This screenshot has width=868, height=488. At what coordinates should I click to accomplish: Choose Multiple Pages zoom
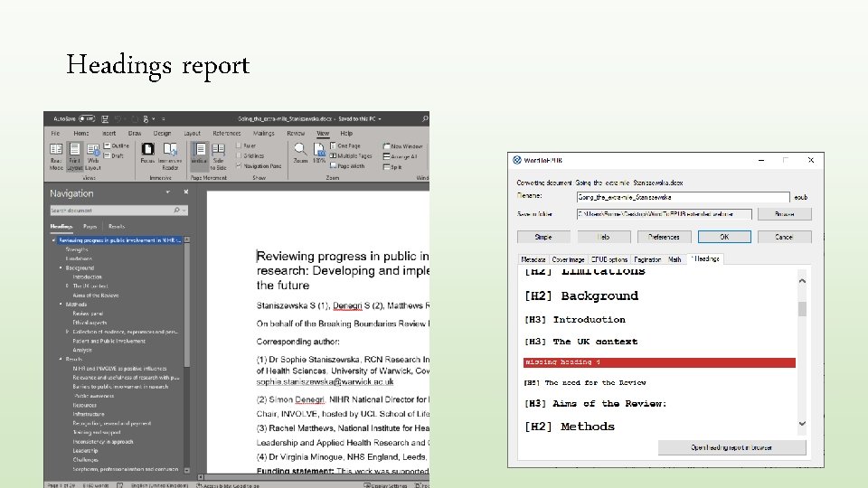[x=351, y=156]
